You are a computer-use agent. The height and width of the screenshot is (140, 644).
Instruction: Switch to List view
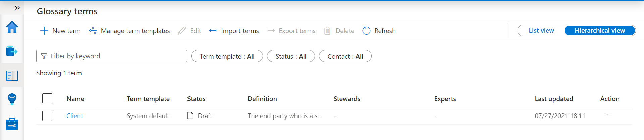[541, 30]
